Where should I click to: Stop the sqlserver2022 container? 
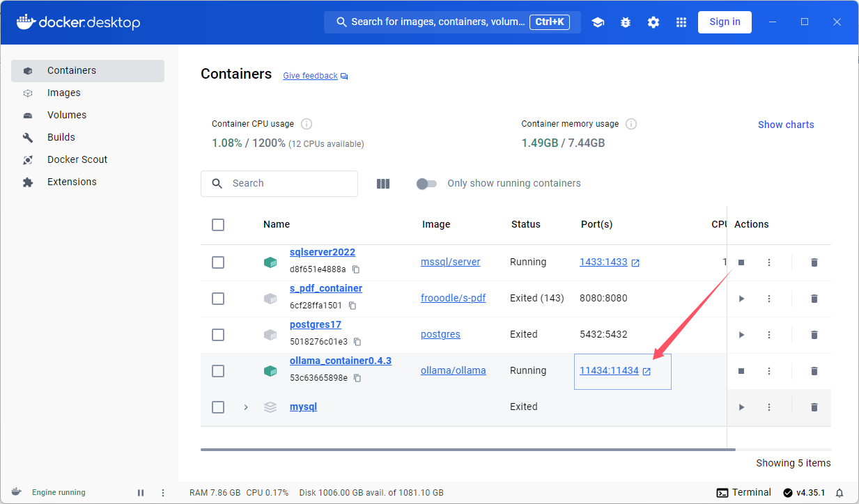(x=741, y=262)
